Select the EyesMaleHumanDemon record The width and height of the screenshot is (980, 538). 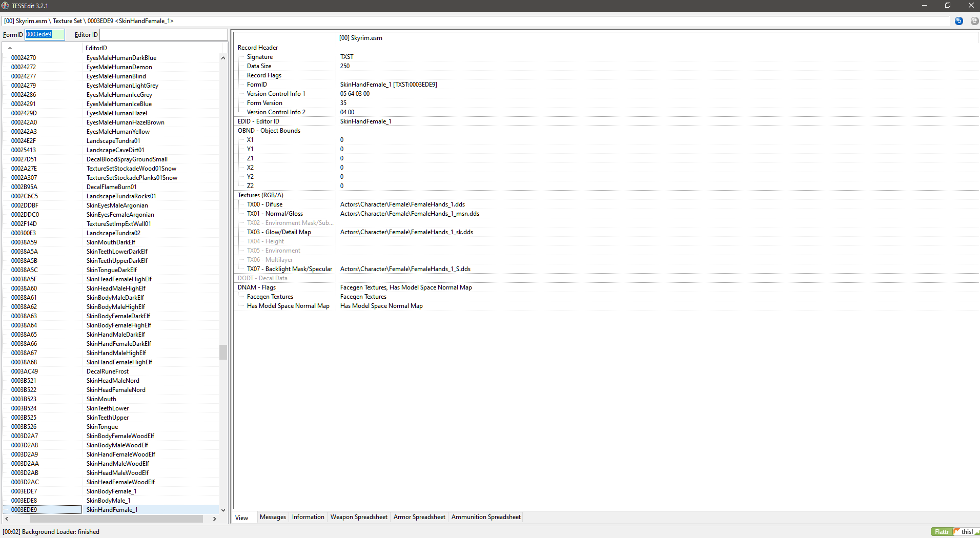119,67
